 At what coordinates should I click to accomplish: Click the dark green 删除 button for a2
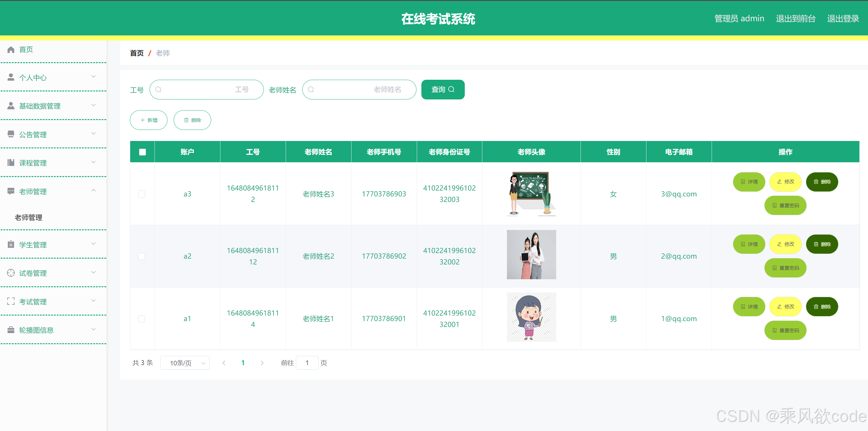[x=822, y=244]
